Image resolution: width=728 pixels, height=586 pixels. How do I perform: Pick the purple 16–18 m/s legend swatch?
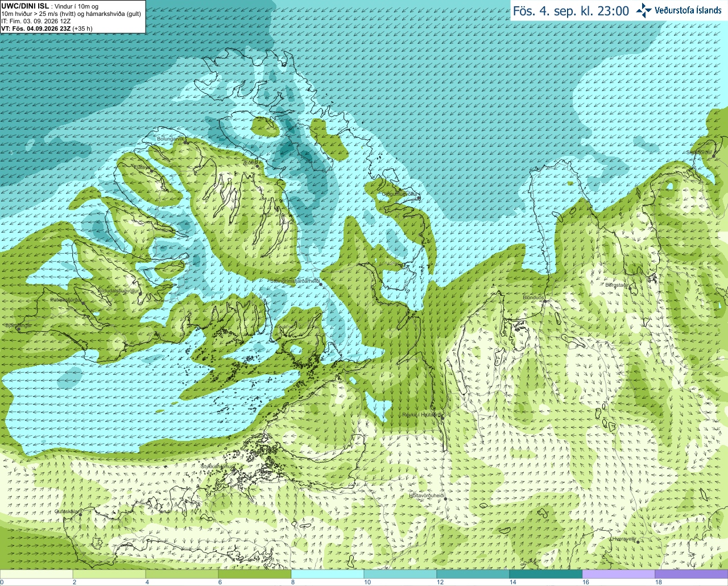pos(619,574)
